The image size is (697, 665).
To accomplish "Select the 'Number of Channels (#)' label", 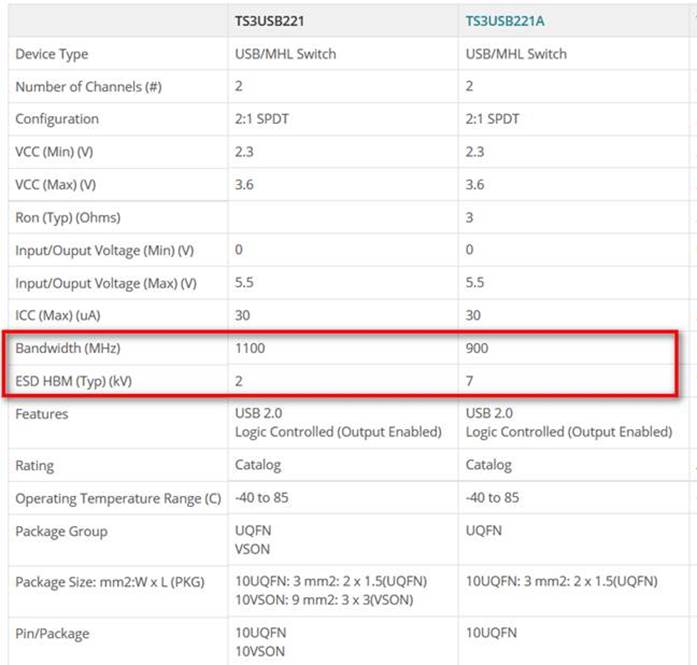I will [88, 87].
